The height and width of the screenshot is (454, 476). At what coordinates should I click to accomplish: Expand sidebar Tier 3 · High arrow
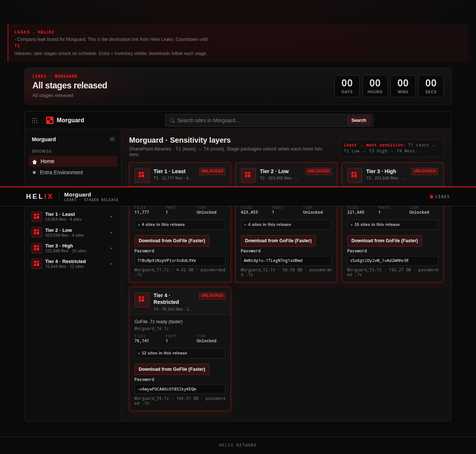click(x=111, y=248)
